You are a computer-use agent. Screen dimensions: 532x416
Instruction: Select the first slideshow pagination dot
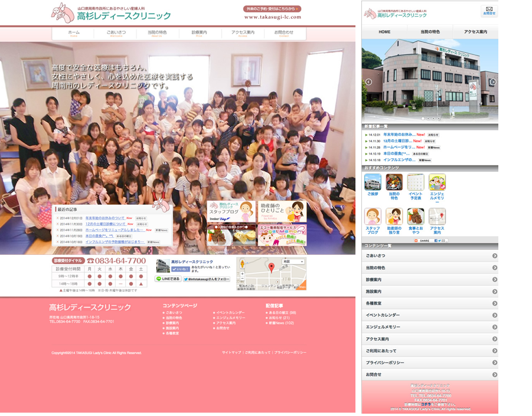tap(423, 119)
